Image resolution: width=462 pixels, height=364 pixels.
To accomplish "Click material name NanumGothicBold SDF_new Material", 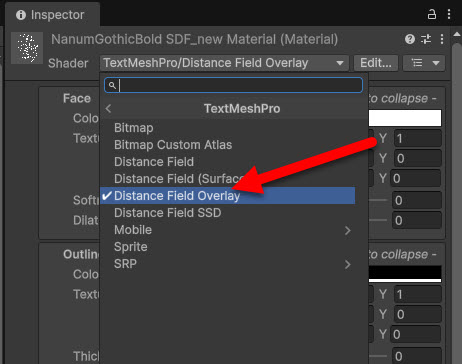I will click(x=194, y=39).
